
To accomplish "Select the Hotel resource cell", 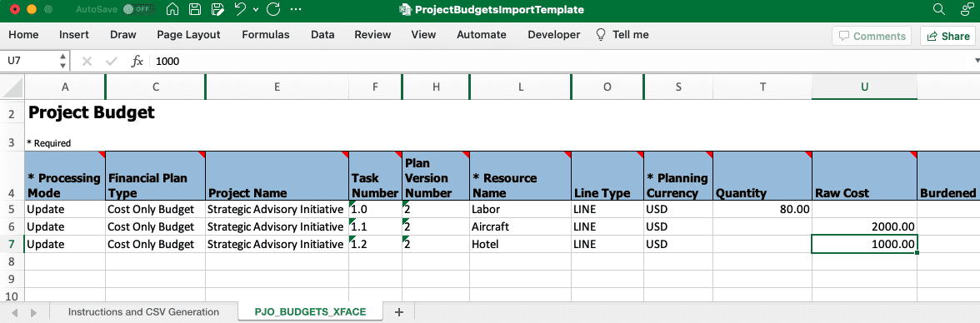I will pos(521,244).
